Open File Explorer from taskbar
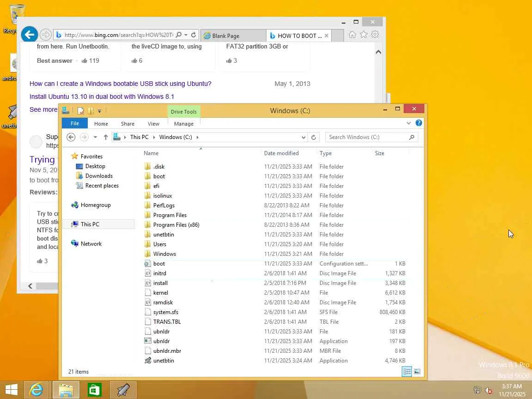Screen dimensions: 532x399 66,389
